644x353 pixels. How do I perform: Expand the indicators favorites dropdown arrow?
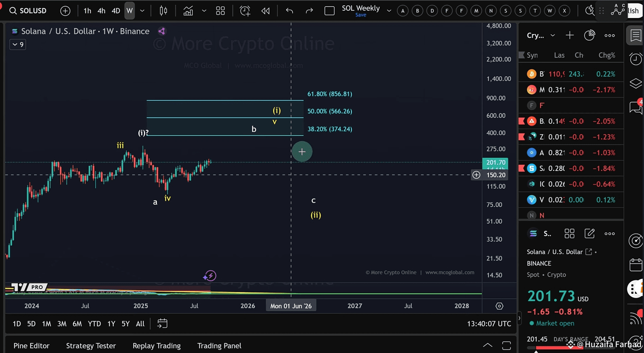204,11
